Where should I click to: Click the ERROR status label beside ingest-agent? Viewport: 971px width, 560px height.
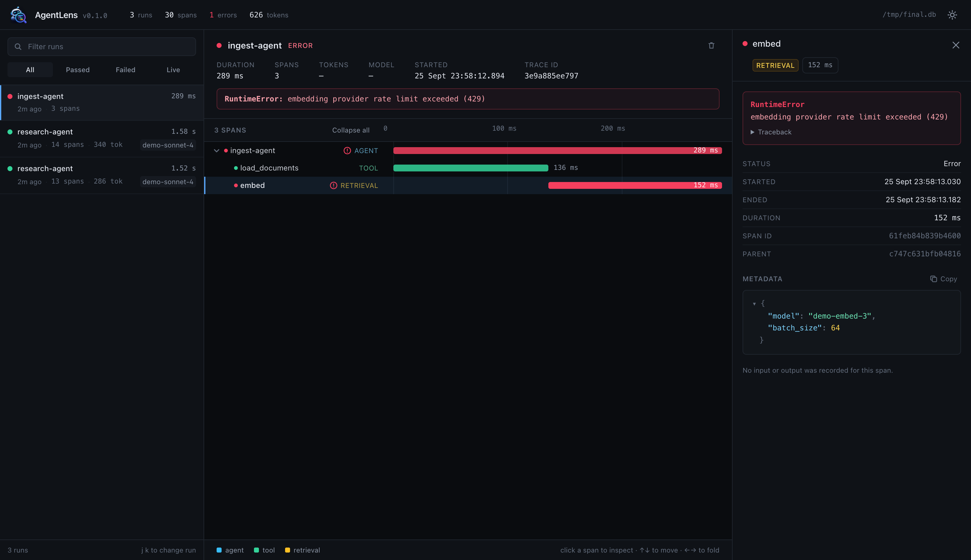[x=300, y=46]
